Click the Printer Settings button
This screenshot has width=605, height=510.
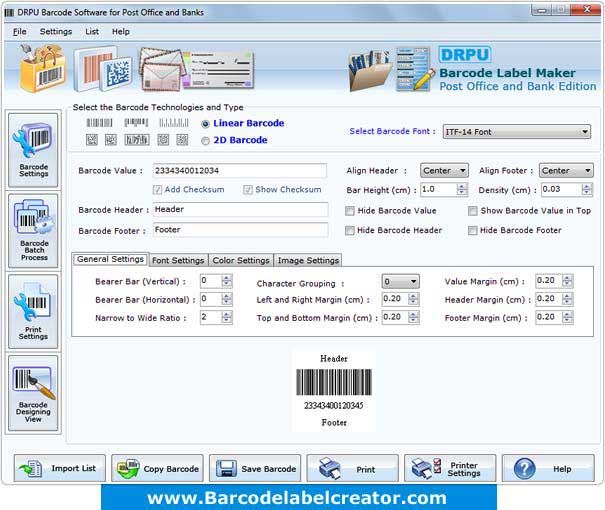(x=450, y=468)
